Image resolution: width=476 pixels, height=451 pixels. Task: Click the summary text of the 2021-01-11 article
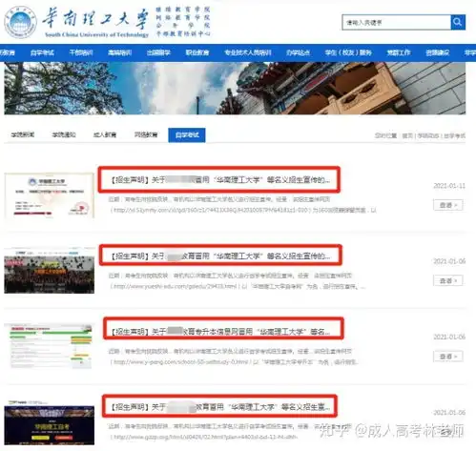242,205
